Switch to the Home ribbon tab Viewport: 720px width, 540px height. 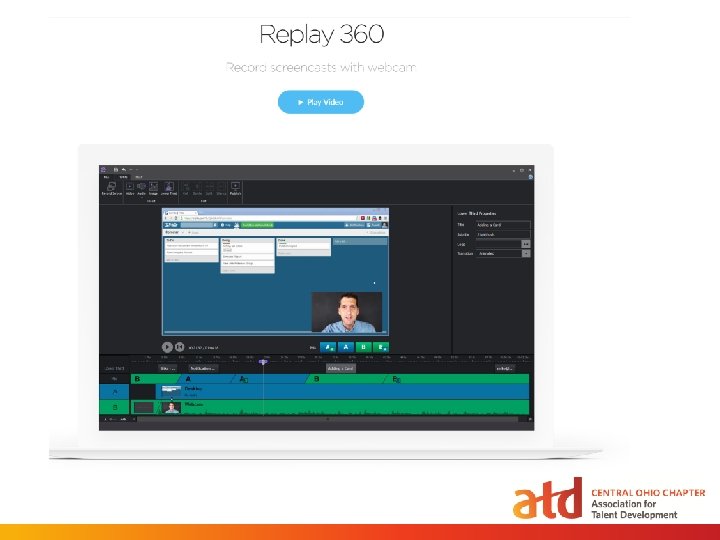tap(123, 177)
